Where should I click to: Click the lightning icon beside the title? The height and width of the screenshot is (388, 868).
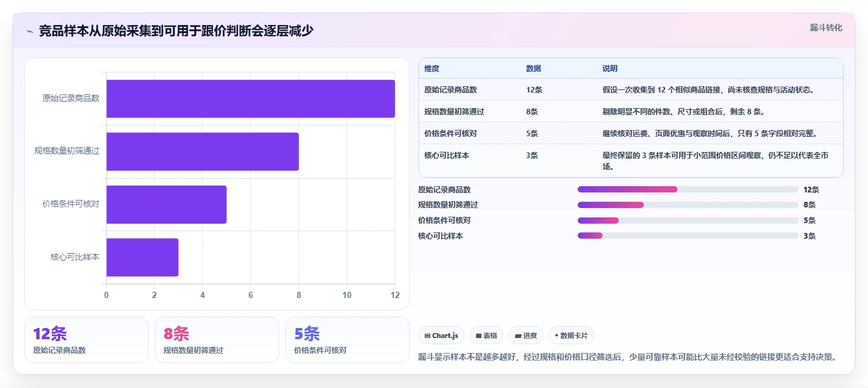tap(29, 31)
